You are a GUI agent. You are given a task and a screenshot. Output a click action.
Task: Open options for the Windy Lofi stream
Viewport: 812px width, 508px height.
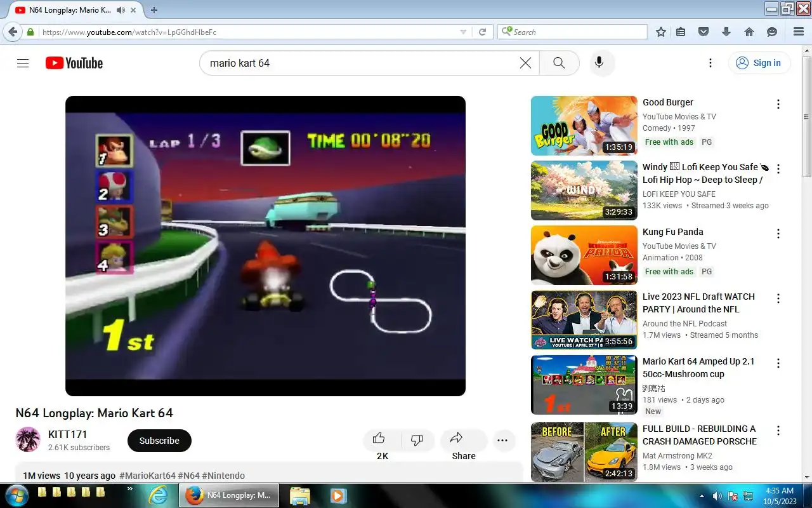point(778,169)
